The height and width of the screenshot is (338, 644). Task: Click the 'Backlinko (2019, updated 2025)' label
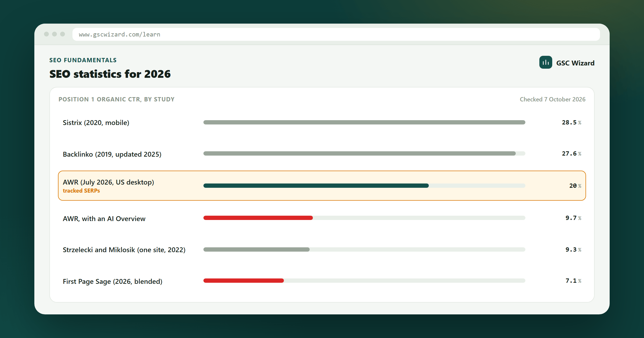tap(112, 154)
